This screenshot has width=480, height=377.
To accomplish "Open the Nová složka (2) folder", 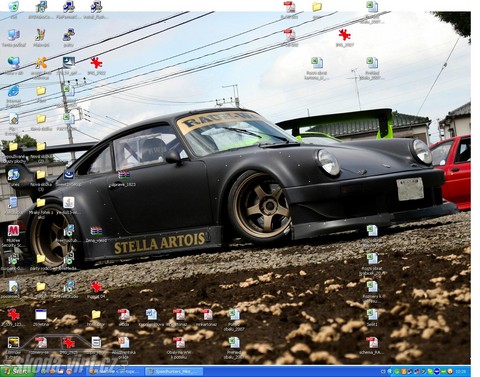I will (41, 147).
